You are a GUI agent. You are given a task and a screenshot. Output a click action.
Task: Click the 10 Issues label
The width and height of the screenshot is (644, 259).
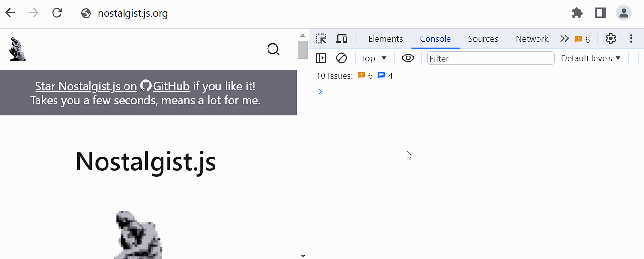pos(334,76)
